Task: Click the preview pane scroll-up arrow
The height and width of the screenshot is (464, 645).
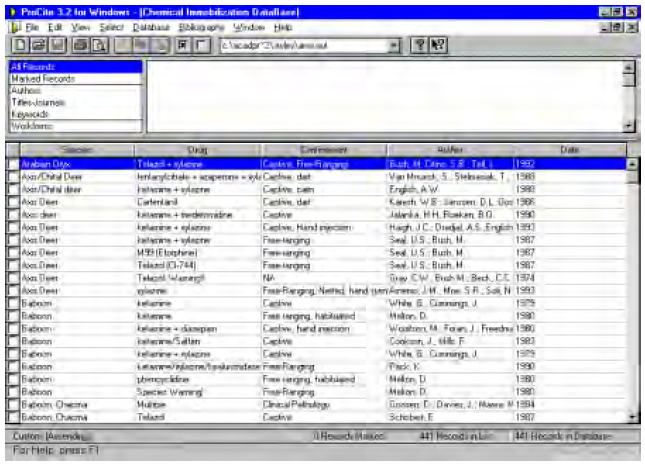Action: (629, 67)
